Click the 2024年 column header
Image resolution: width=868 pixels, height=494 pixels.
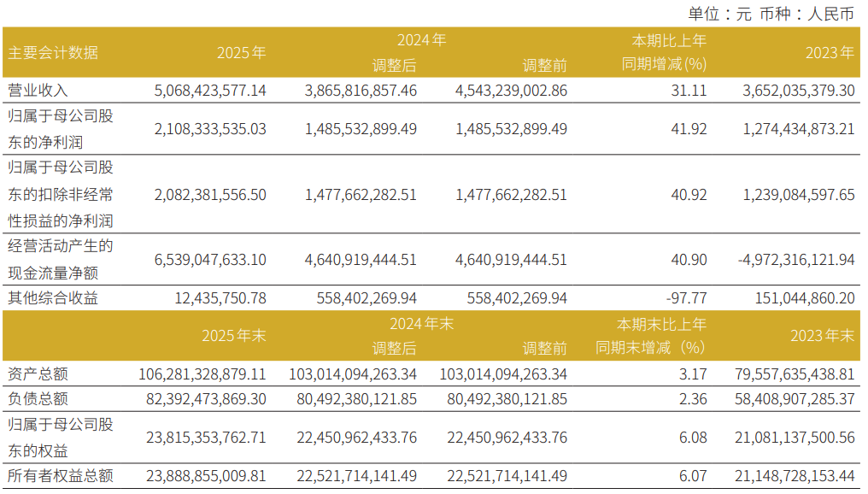[x=422, y=40]
